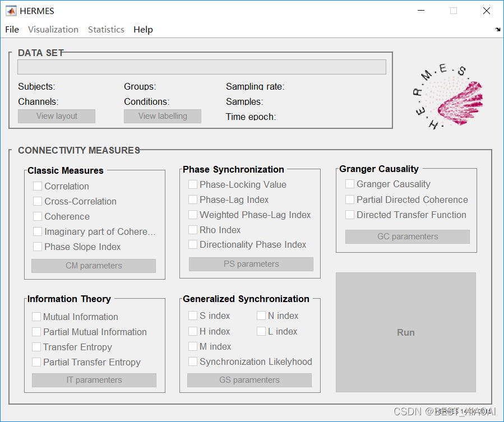Tick Weighted Phase-Lag Index
504x422 pixels.
point(192,215)
